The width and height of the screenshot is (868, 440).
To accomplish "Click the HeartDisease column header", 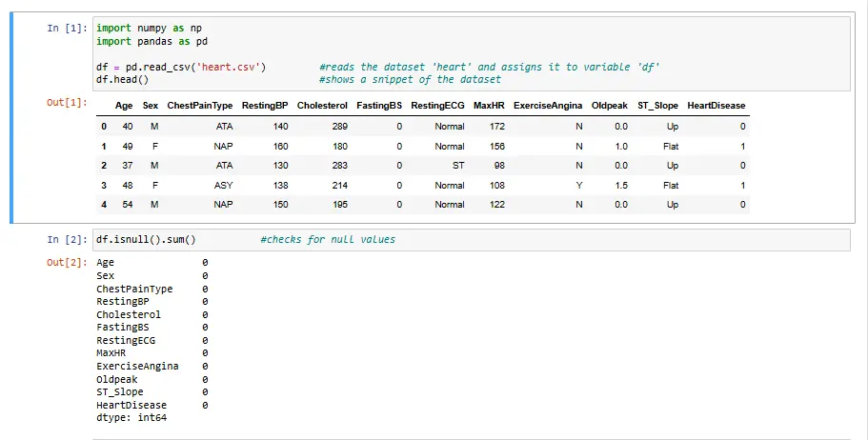I will click(717, 106).
